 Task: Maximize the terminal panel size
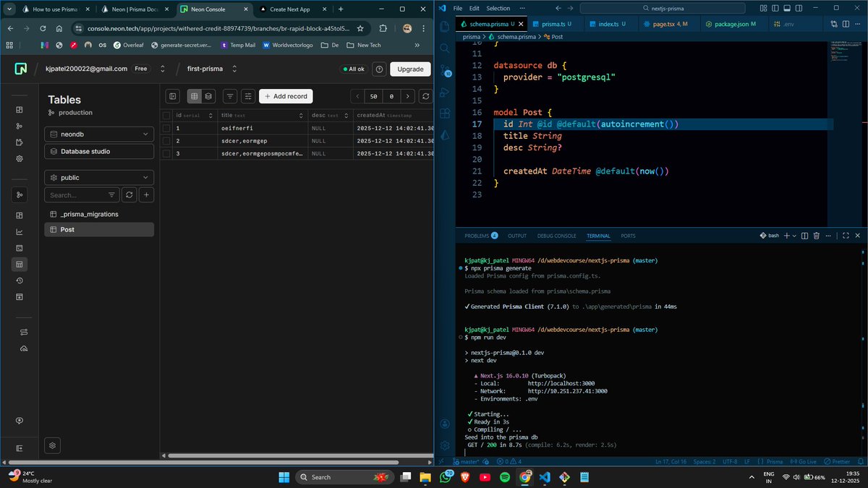(x=845, y=236)
